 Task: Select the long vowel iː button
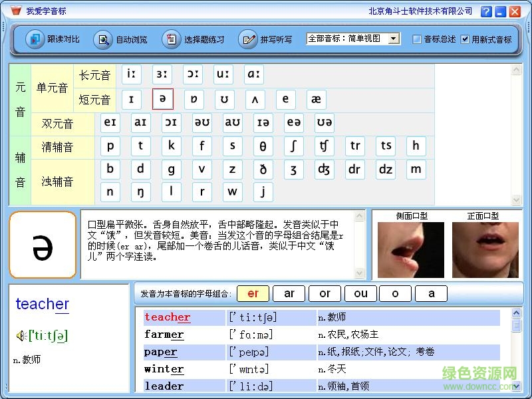tap(132, 74)
